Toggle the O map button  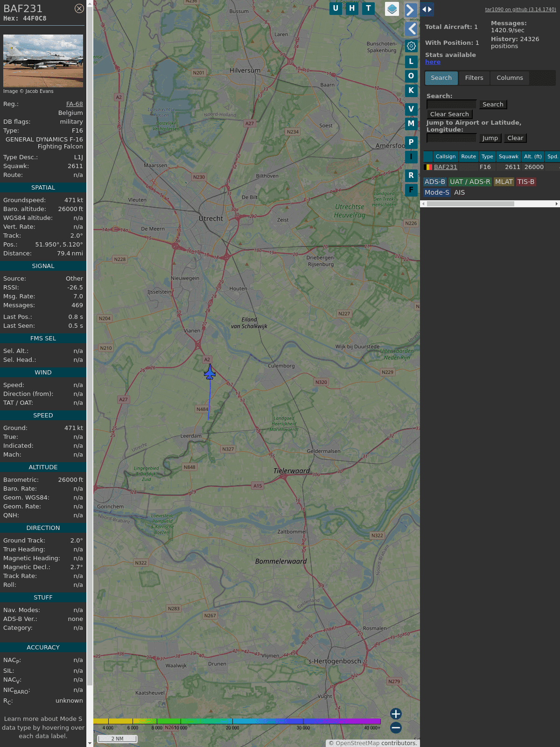[411, 76]
